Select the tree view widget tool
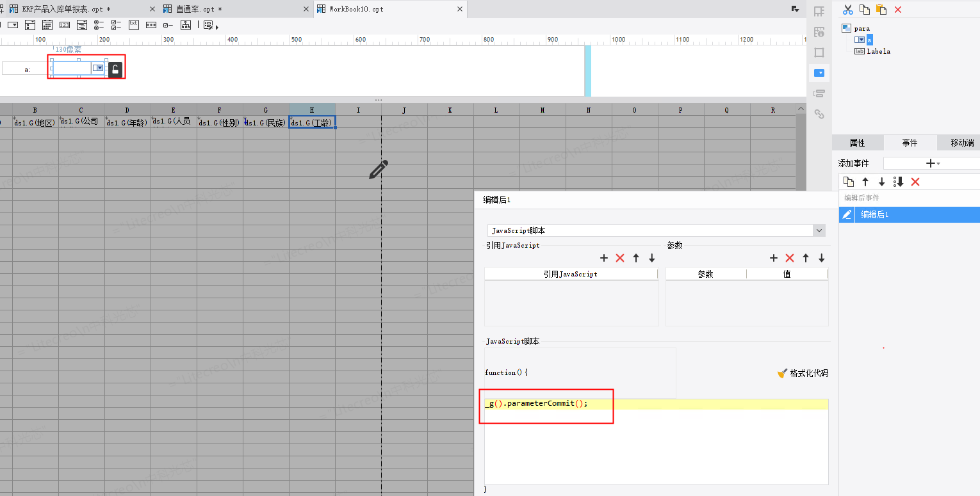 (186, 25)
